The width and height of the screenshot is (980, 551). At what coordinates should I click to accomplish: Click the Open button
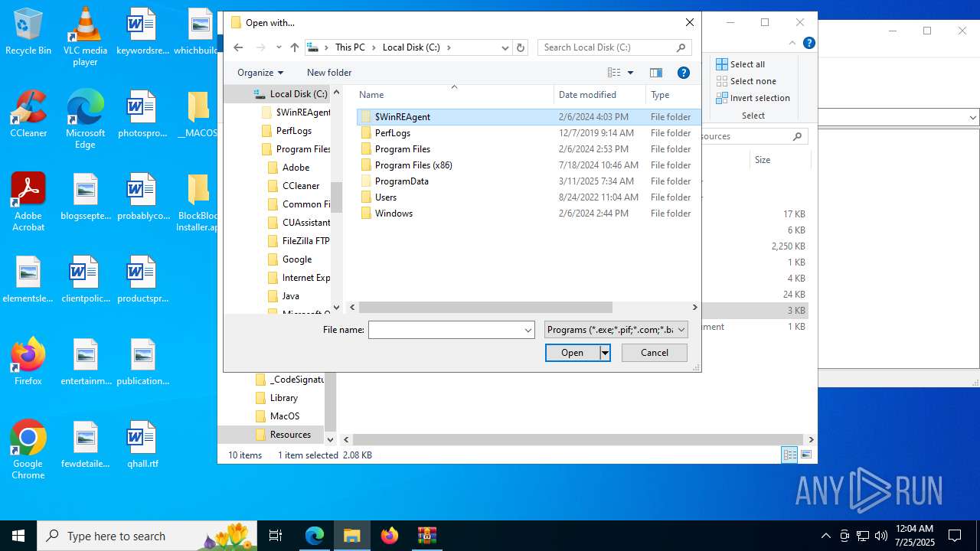(572, 353)
